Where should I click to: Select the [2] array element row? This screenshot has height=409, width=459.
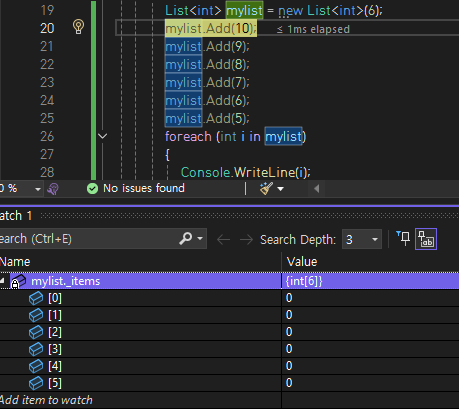click(229, 332)
